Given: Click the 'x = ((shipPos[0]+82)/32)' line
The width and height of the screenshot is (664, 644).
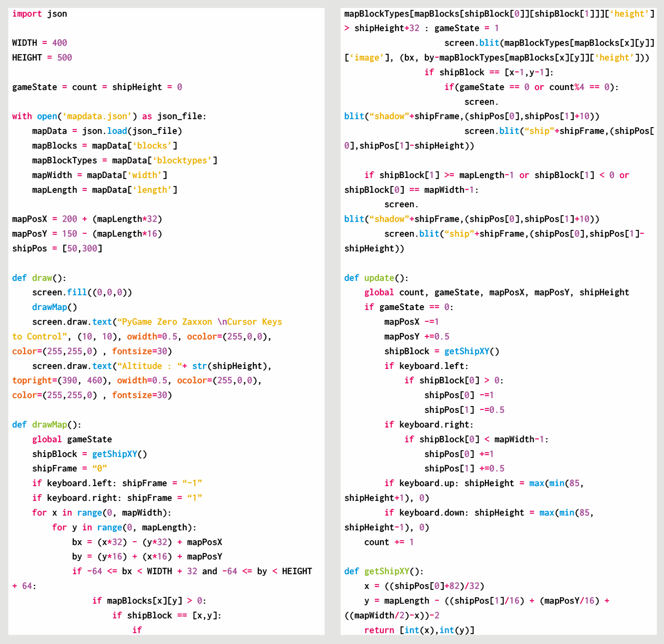Looking at the screenshot, I should tap(424, 586).
